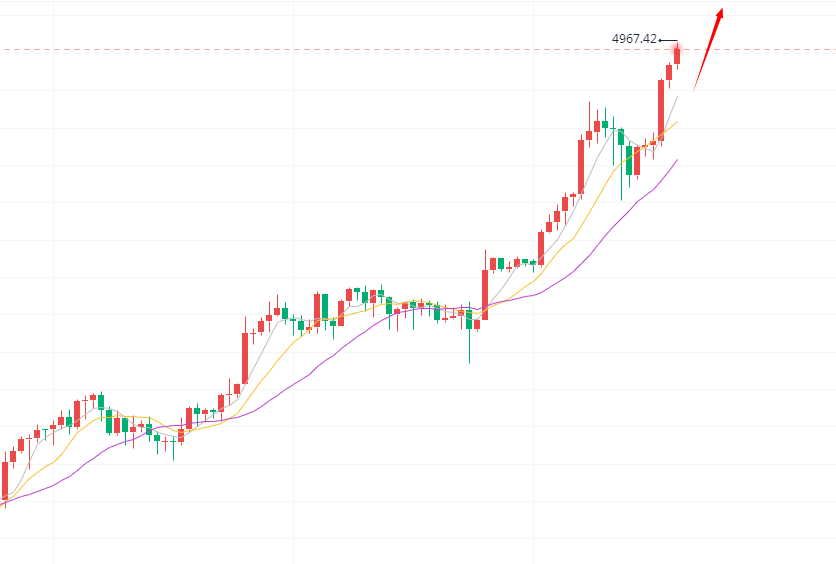Click the first red candle at the far left
Image resolution: width=836 pixels, height=564 pixels.
click(x=5, y=479)
